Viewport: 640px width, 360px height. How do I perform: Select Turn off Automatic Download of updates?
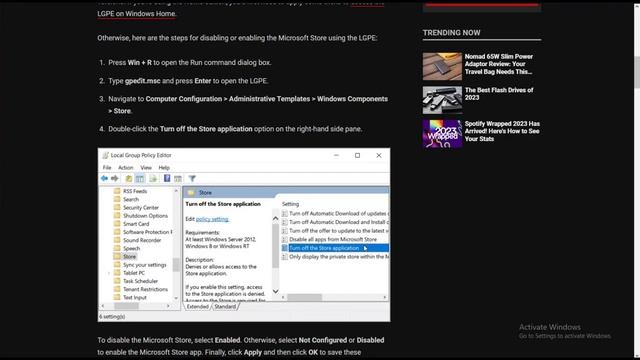click(x=335, y=213)
